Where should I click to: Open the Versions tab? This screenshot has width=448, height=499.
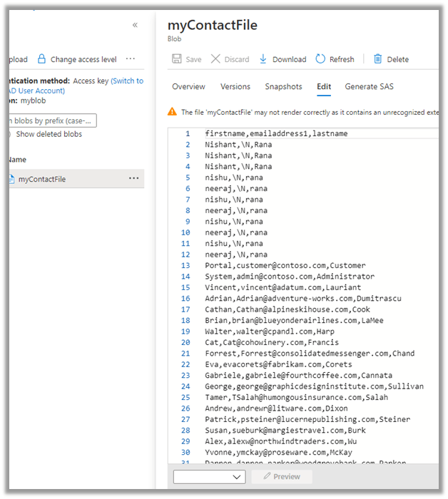pos(235,86)
